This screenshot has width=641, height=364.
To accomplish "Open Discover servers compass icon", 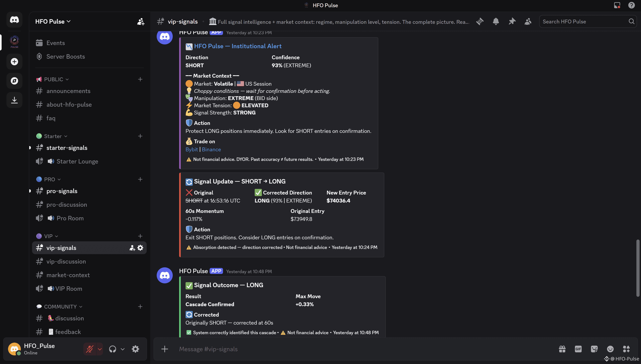I will pyautogui.click(x=14, y=81).
